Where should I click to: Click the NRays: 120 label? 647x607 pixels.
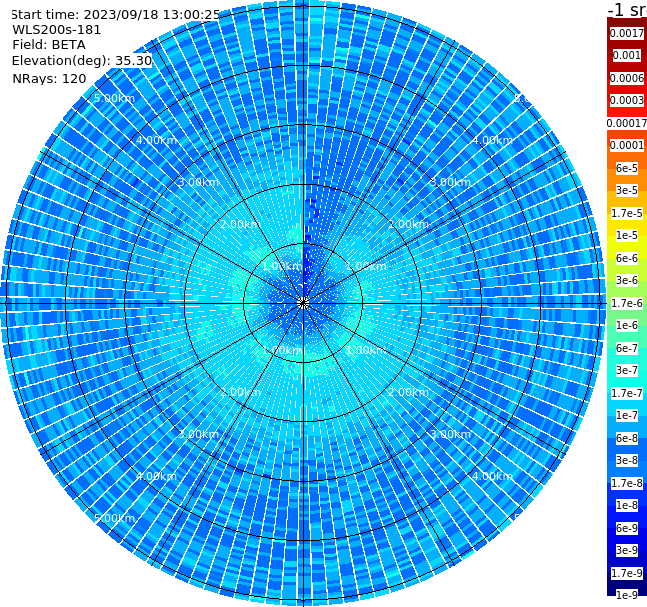(49, 78)
